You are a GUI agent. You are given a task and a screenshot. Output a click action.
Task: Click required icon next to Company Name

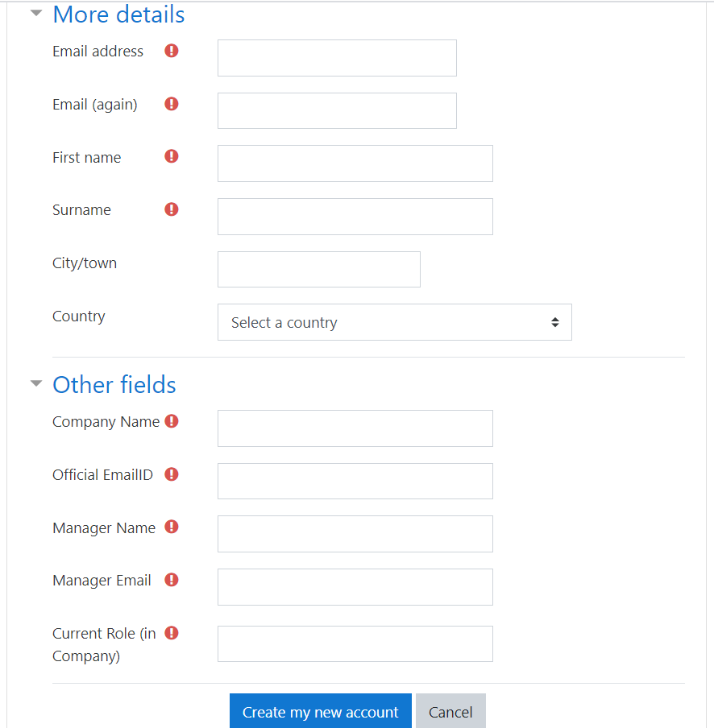pos(172,421)
